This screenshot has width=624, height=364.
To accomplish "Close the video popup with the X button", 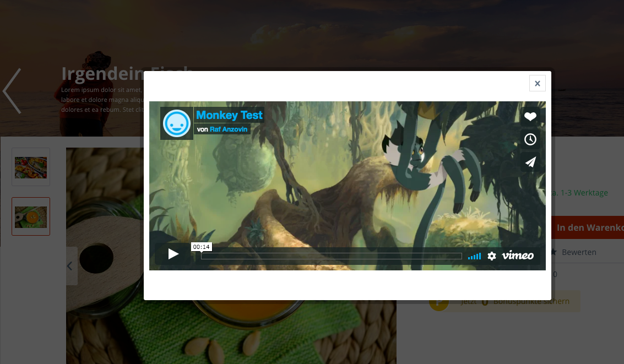I will point(537,84).
